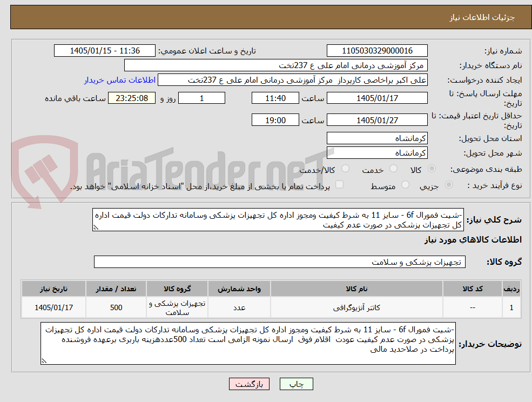Click the کد کالا column header

point(472,289)
